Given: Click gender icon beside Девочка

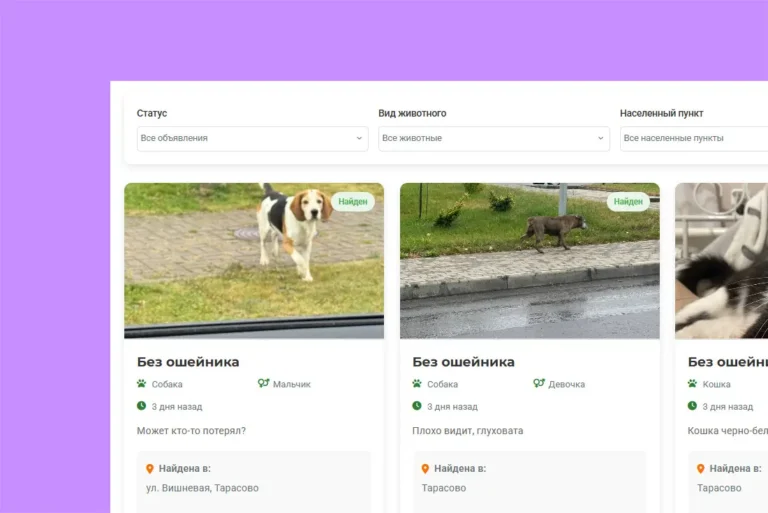Looking at the screenshot, I should (x=539, y=384).
